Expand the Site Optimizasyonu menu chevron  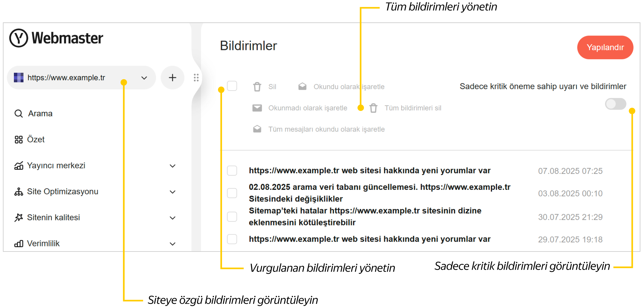[172, 192]
